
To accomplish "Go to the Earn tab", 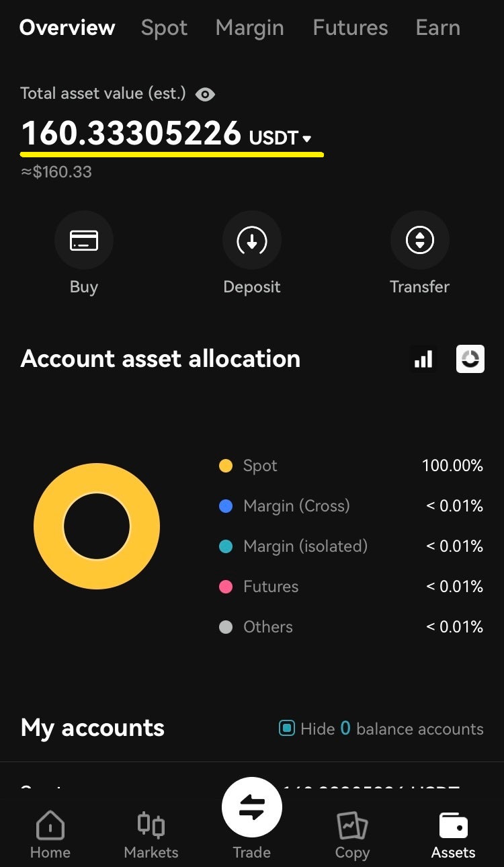I will (x=437, y=28).
